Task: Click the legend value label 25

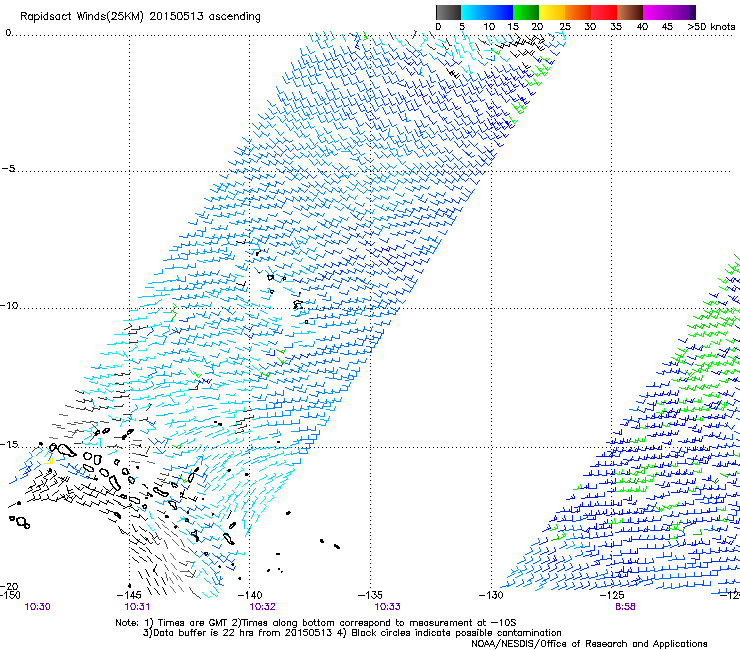Action: pyautogui.click(x=565, y=27)
